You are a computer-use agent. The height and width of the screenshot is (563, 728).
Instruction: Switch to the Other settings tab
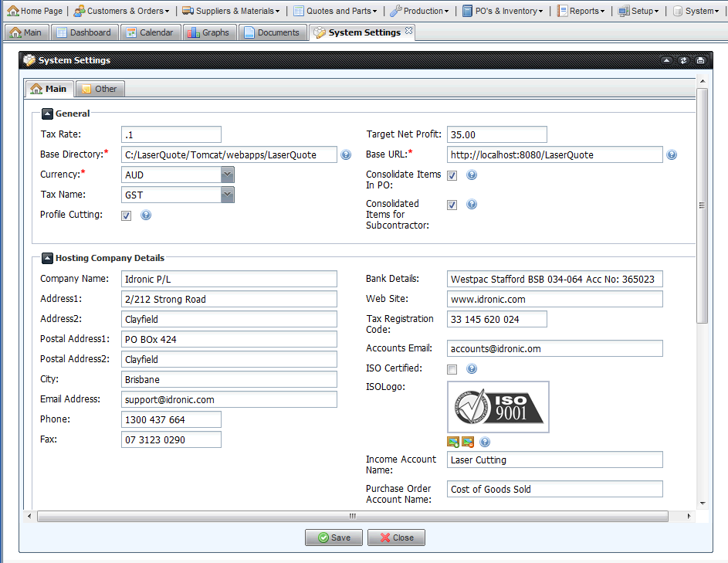99,89
